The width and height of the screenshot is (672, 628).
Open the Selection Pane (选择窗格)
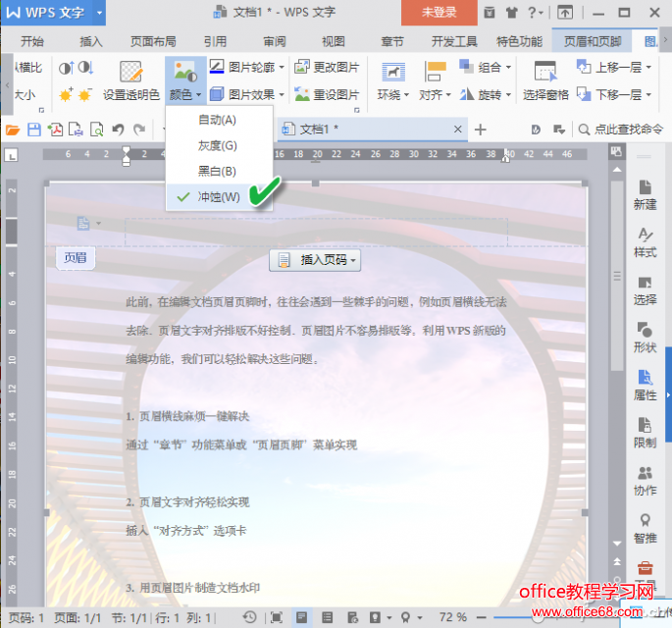click(x=545, y=80)
